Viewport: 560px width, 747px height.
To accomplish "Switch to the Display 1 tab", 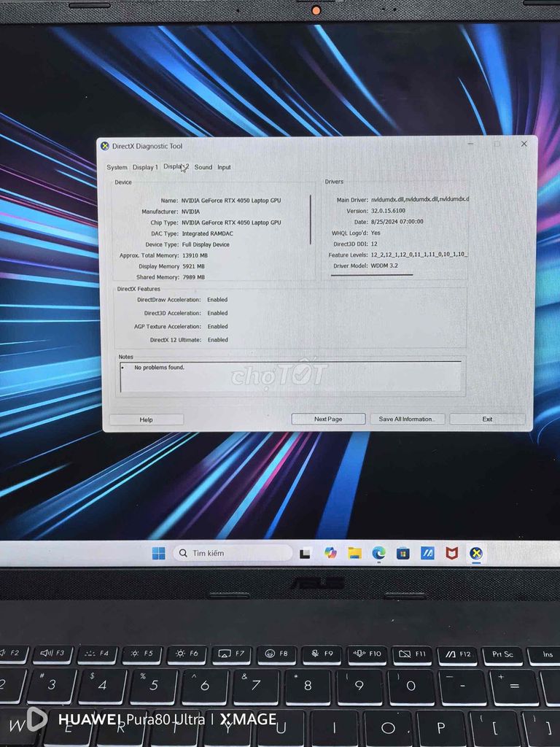I will pos(145,167).
